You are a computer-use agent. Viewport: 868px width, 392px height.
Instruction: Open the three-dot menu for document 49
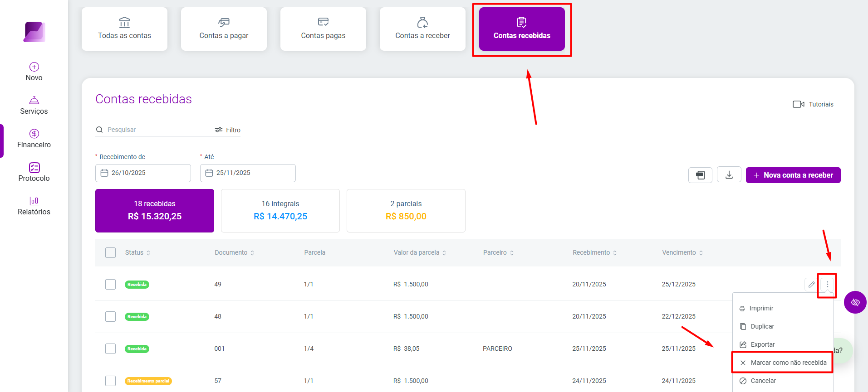[x=827, y=285]
